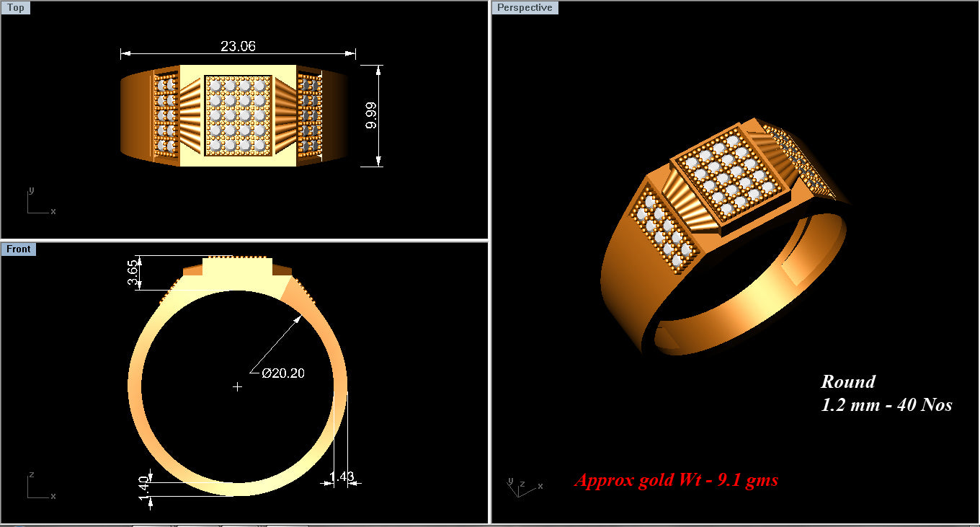Select the Round 1.2 mm - 40 Nos text
This screenshot has width=980, height=527.
pyautogui.click(x=888, y=394)
